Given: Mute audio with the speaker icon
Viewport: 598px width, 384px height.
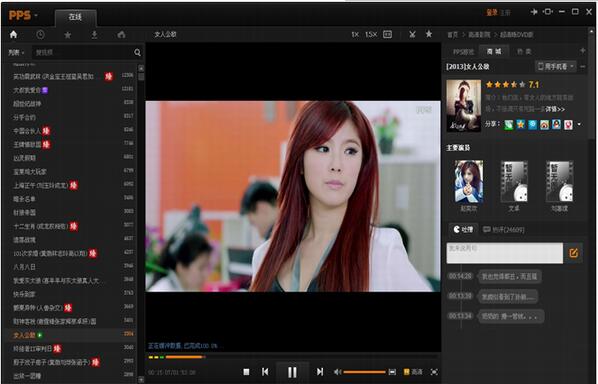Looking at the screenshot, I should (337, 371).
